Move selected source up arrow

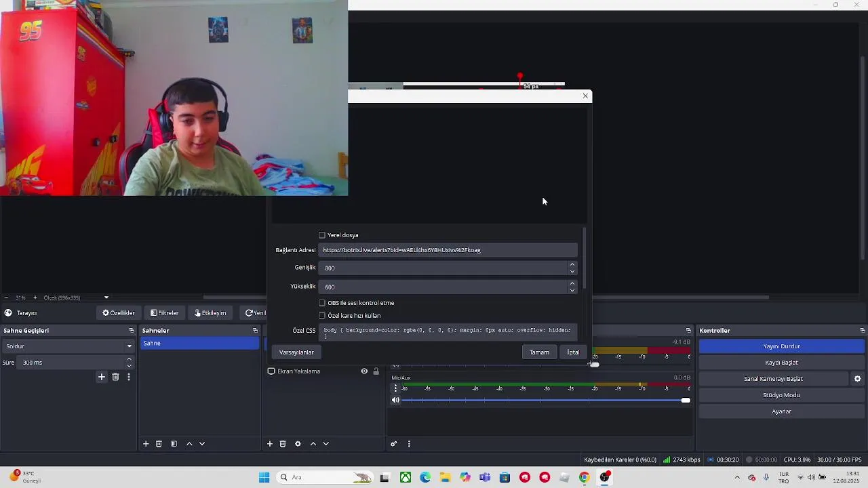tap(313, 444)
